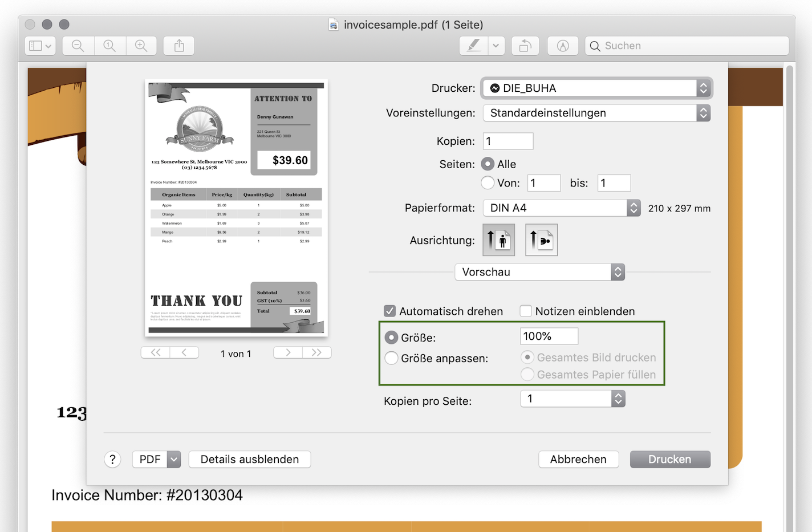Select the Größe anpassen radio button

click(x=391, y=359)
